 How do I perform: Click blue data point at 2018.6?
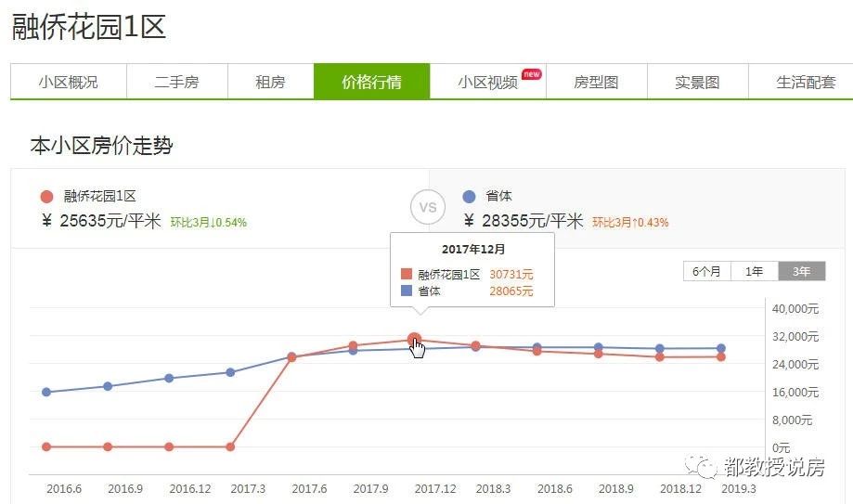[x=536, y=347]
